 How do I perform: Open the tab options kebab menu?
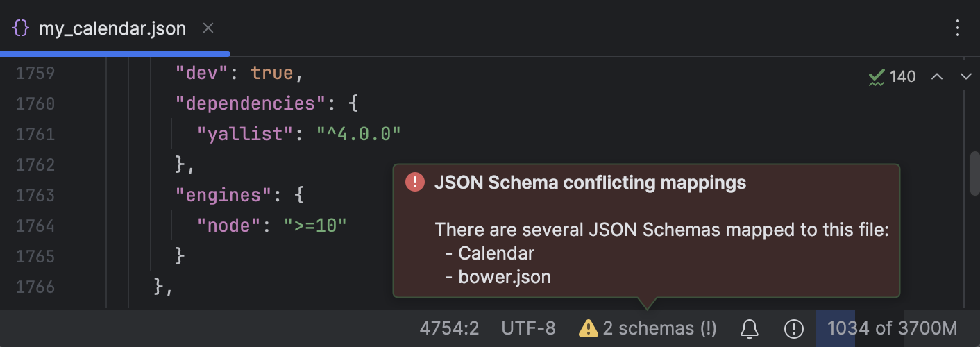[958, 28]
